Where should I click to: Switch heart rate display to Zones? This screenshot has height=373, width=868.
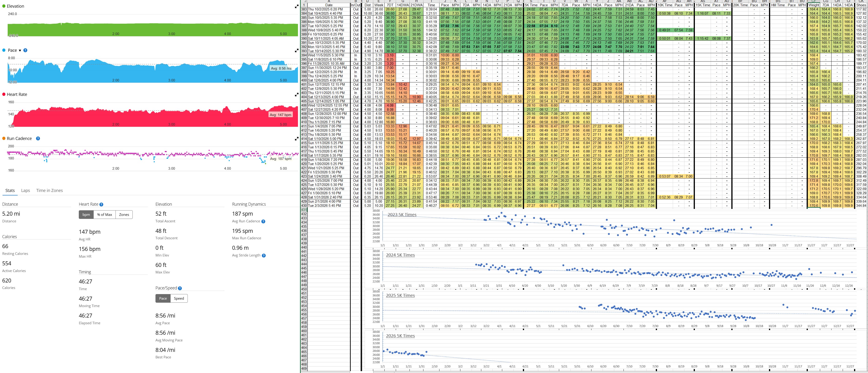coord(124,215)
